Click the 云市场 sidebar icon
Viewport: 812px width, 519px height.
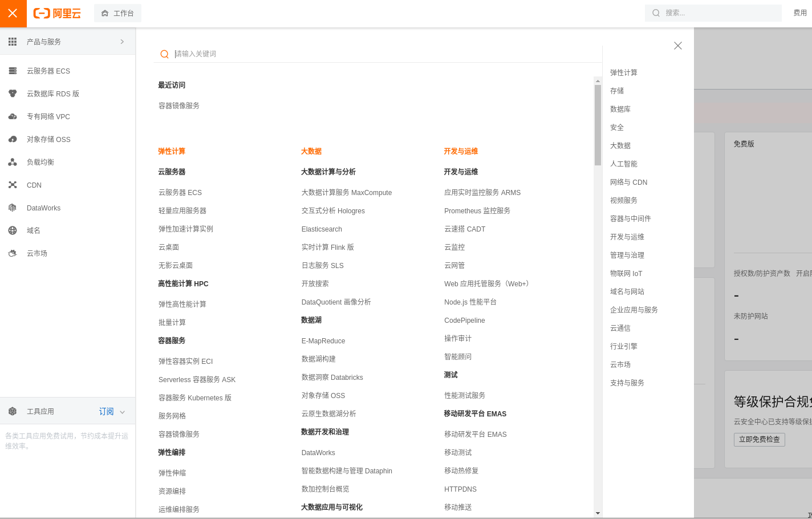click(x=13, y=253)
